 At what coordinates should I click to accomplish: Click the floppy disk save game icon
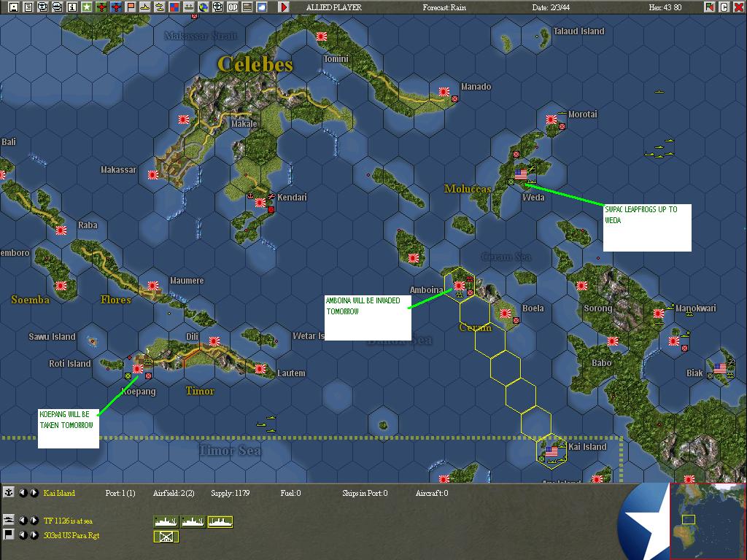coord(14,7)
